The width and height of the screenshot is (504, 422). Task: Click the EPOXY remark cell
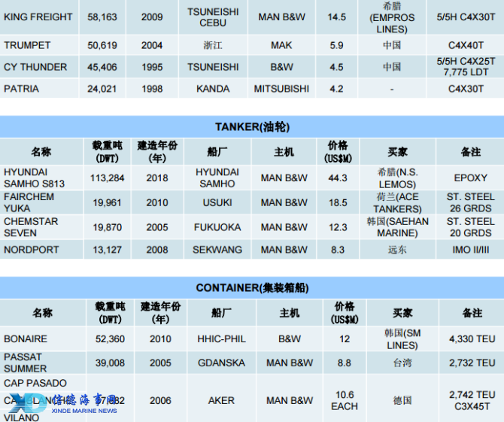[471, 178]
